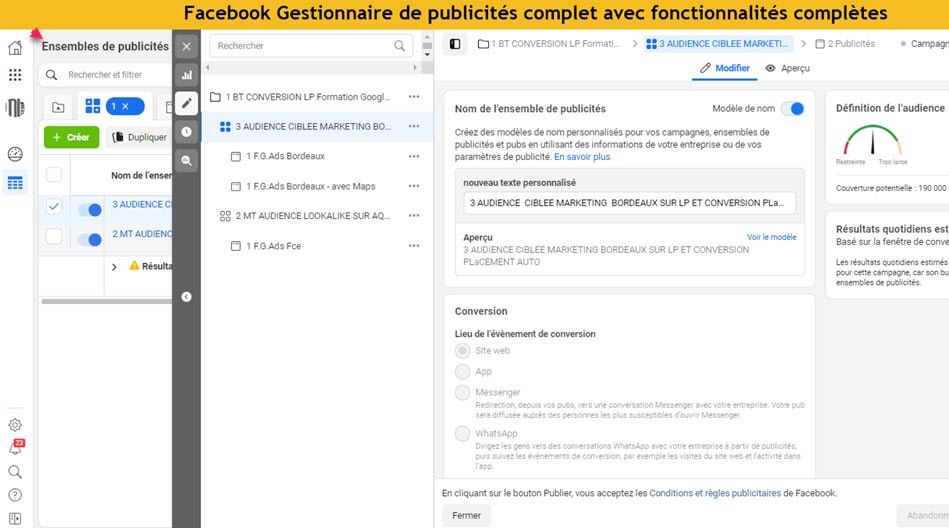Open options for 3 AUDIENCE CIBLEE ad set
The width and height of the screenshot is (949, 528).
pos(414,126)
